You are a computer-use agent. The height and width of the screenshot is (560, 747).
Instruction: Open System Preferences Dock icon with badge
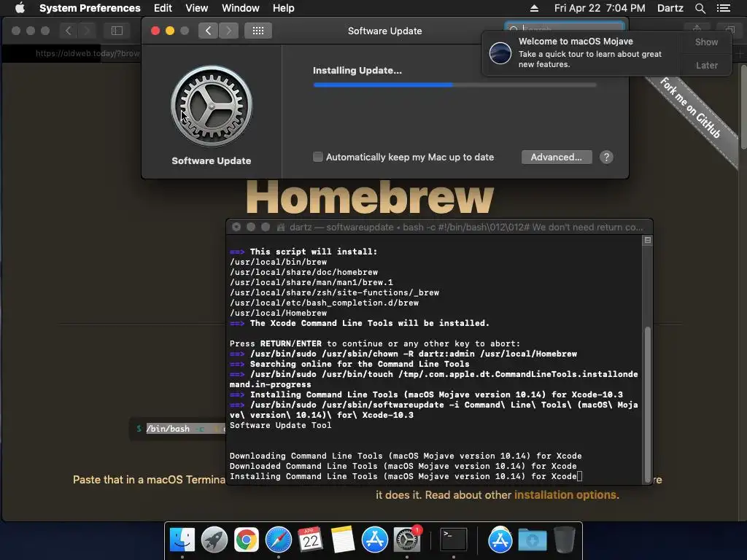[407, 540]
